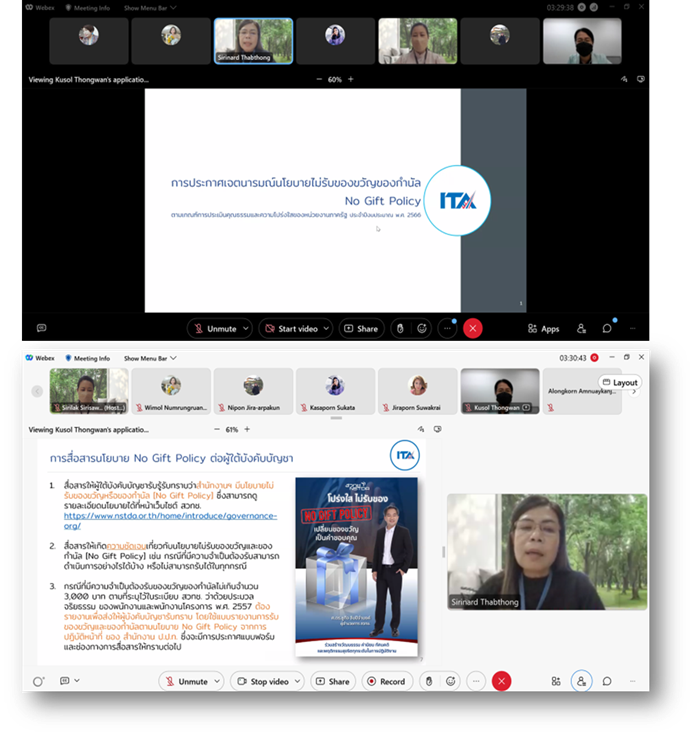The height and width of the screenshot is (736, 694).
Task: Turn off the camera with Stop video
Action: (x=262, y=681)
